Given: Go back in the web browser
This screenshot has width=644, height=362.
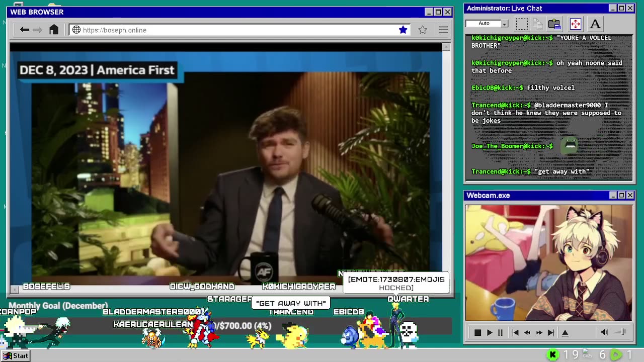Looking at the screenshot, I should (24, 30).
